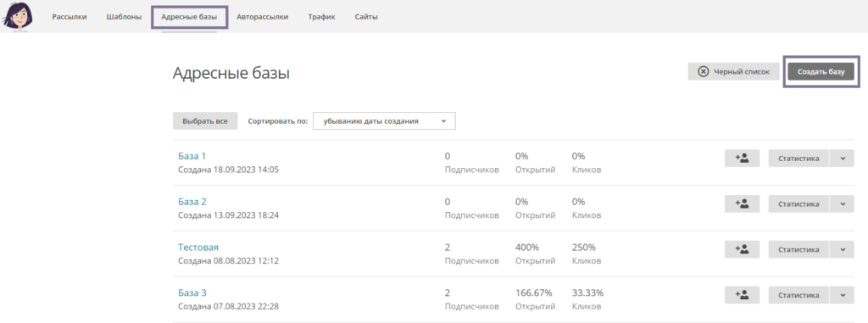View Статистика for База 1
Screen dimensions: 868x323
coord(798,158)
